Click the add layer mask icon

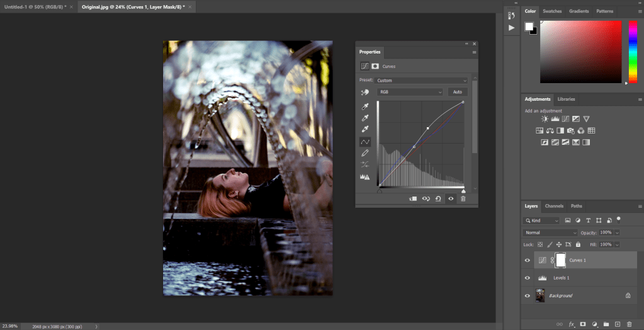(583, 324)
